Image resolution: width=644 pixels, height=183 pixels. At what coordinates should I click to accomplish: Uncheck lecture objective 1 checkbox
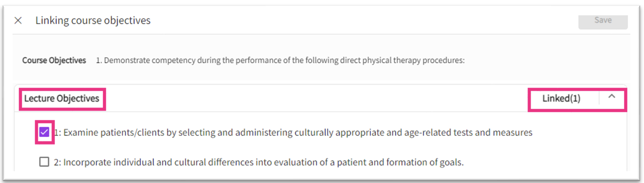44,132
